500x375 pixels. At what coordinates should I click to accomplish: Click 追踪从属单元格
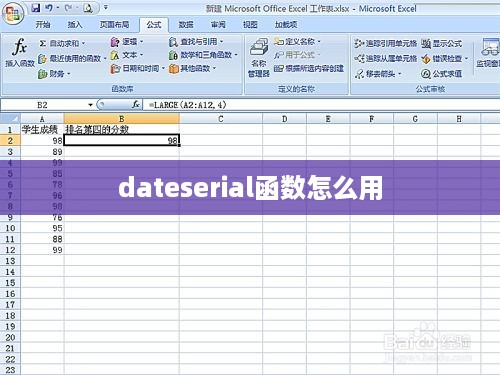click(385, 59)
